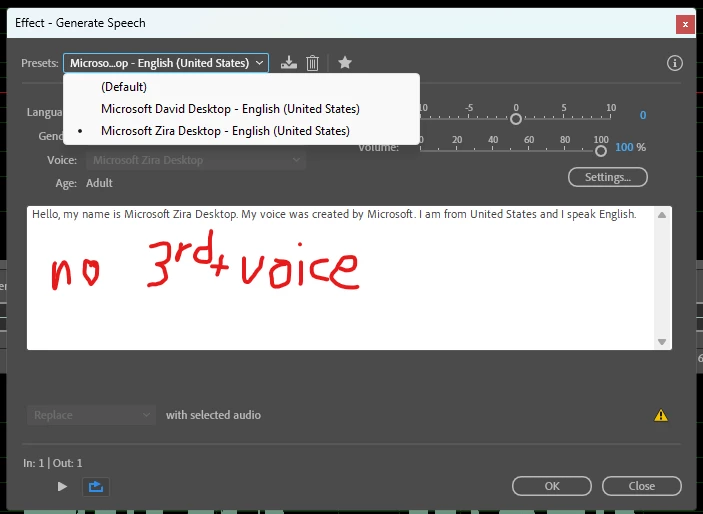This screenshot has height=514, width=703.
Task: Click the text box scroll up arrow
Action: (662, 215)
